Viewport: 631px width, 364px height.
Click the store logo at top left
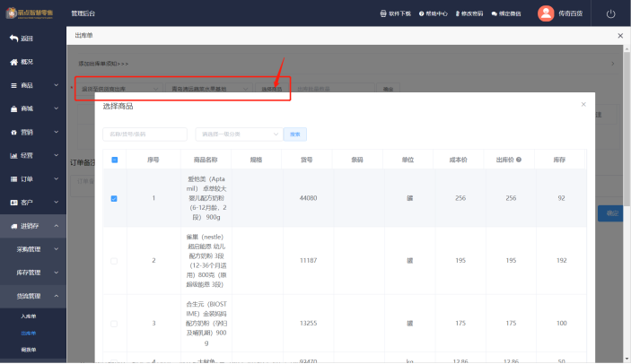point(30,13)
